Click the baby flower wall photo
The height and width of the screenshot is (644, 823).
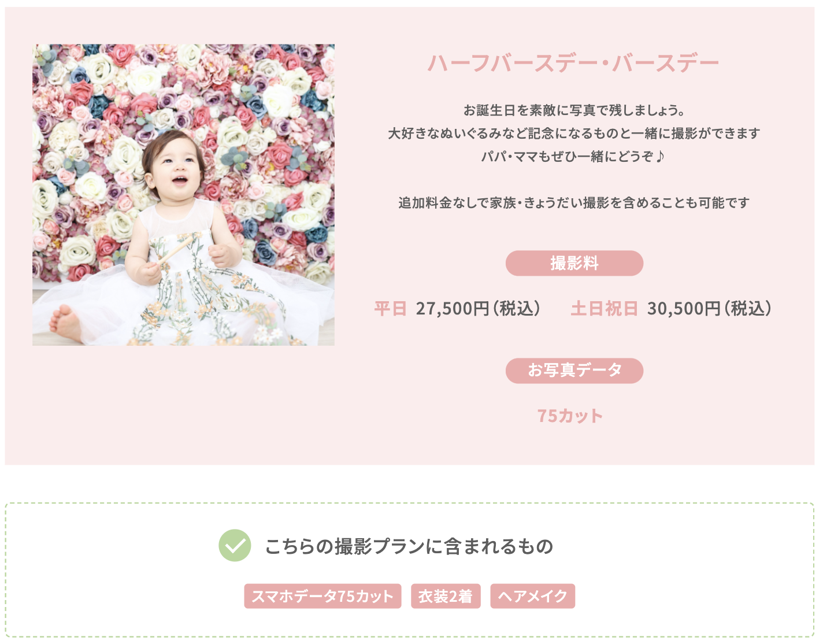[x=183, y=195]
